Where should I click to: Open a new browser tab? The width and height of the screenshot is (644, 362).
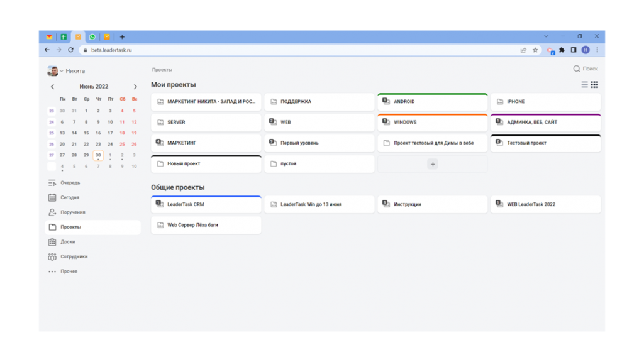(x=122, y=37)
